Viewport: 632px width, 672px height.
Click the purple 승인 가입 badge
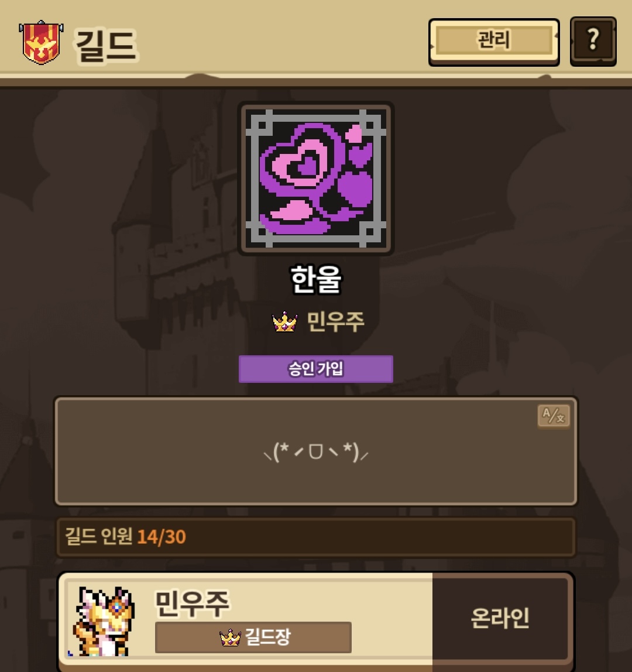[316, 369]
